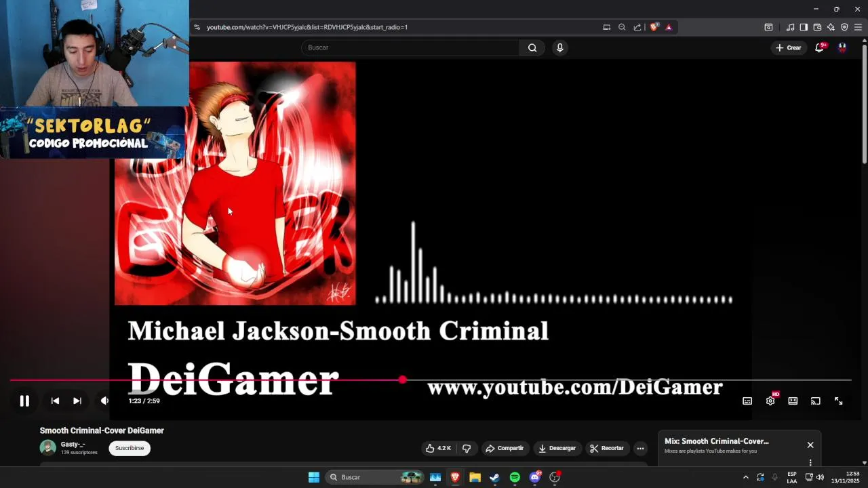Open the video settings gear

[x=770, y=401]
